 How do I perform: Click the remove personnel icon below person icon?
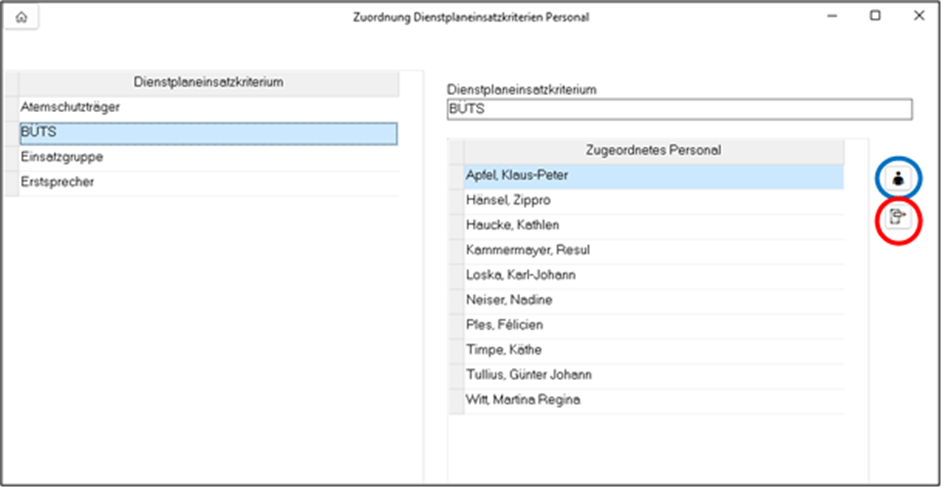898,217
